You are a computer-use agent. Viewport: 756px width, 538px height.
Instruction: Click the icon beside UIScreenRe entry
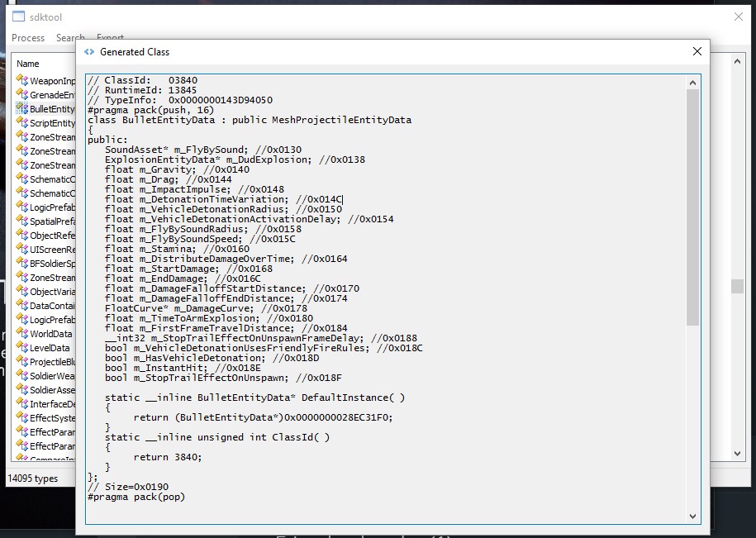[22, 249]
